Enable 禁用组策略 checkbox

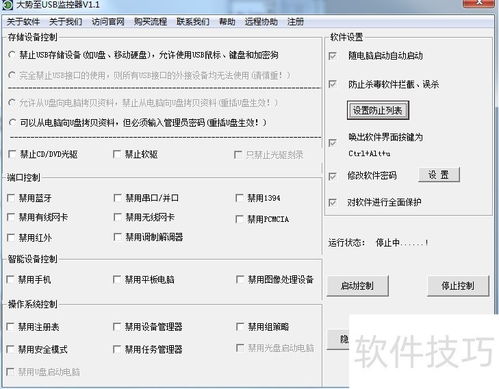pyautogui.click(x=240, y=327)
